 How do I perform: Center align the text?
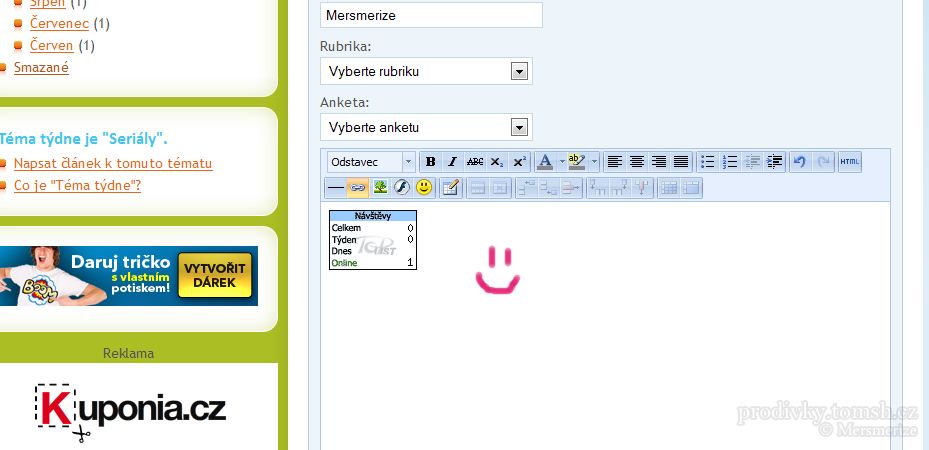(637, 162)
